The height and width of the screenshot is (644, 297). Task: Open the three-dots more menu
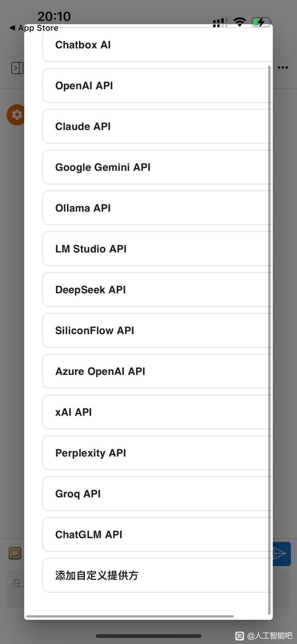click(x=283, y=68)
